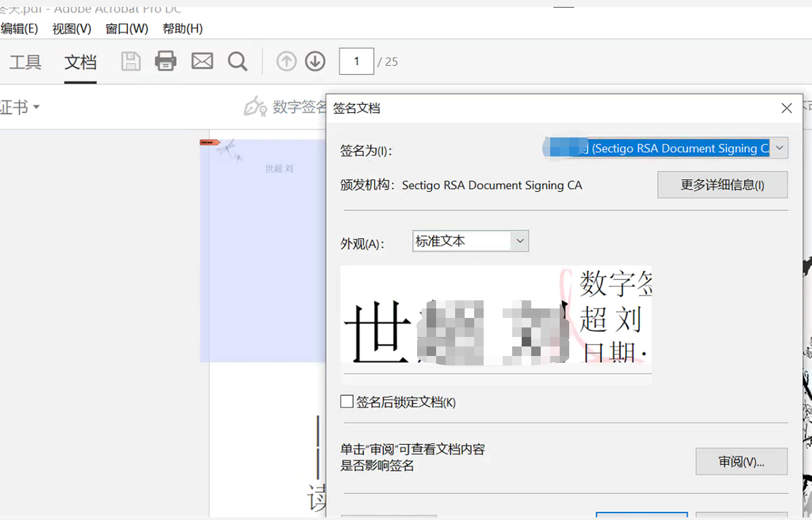
Task: Close the 签名文档 dialog
Action: click(x=787, y=108)
